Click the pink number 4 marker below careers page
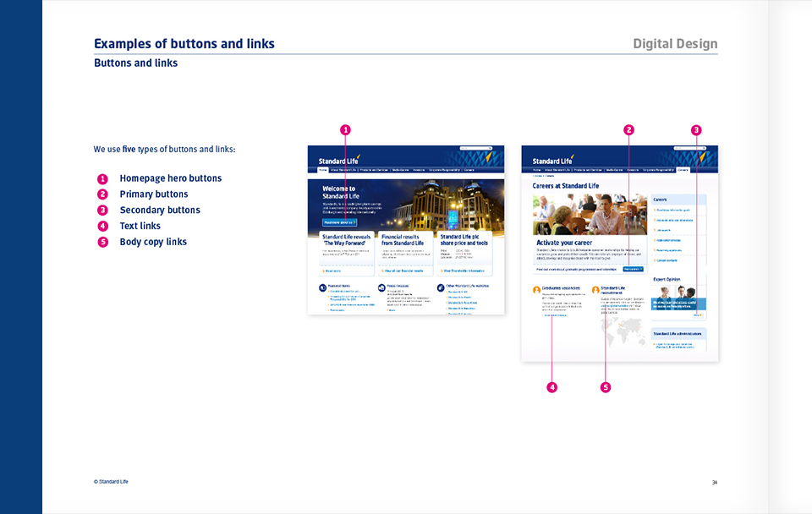The image size is (812, 514). point(551,387)
